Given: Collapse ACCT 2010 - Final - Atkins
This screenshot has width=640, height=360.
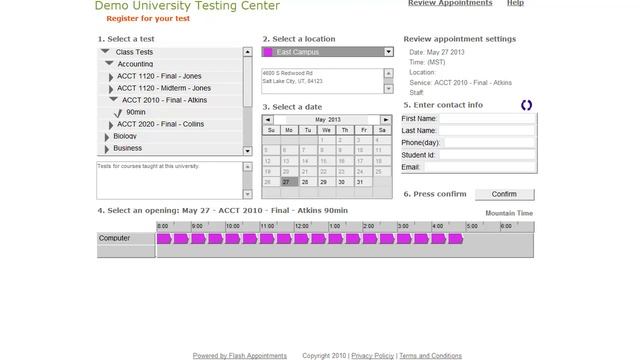Looking at the screenshot, I should point(113,99).
